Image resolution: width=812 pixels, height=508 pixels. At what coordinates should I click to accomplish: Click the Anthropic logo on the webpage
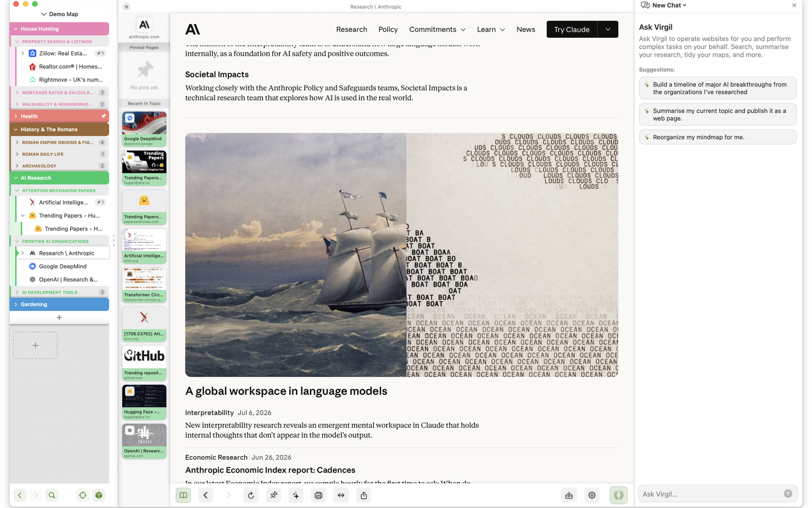pos(193,29)
